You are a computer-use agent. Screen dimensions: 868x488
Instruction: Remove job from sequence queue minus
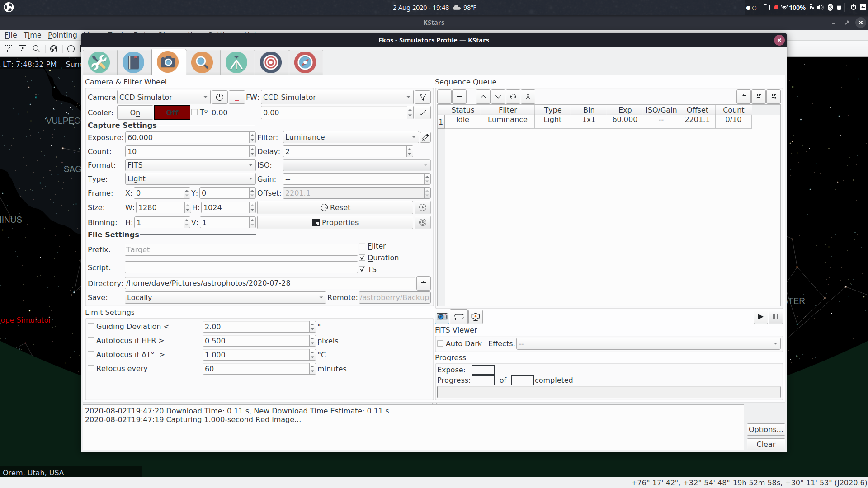click(459, 97)
